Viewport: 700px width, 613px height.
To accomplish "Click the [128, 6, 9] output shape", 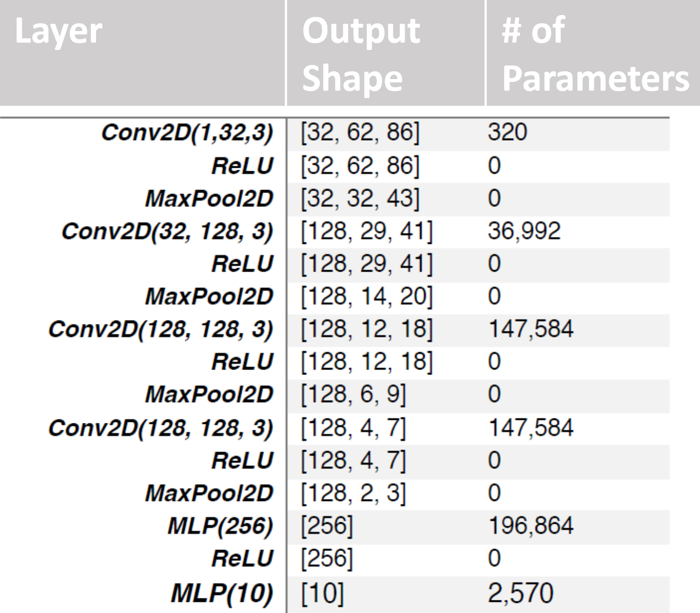I will [x=353, y=395].
